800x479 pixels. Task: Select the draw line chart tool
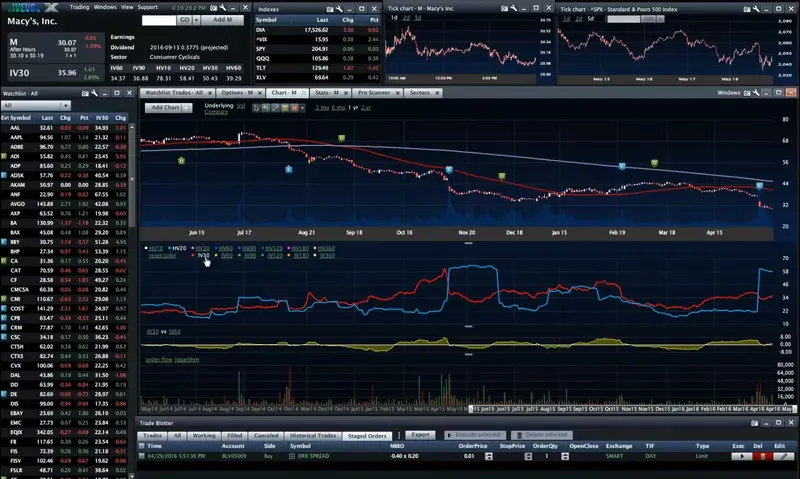coord(275,108)
